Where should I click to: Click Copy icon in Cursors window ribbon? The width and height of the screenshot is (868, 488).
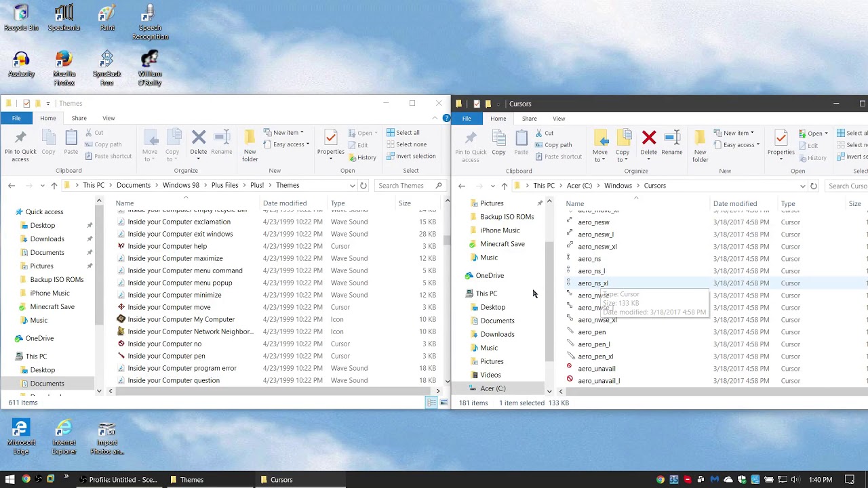[x=498, y=143]
